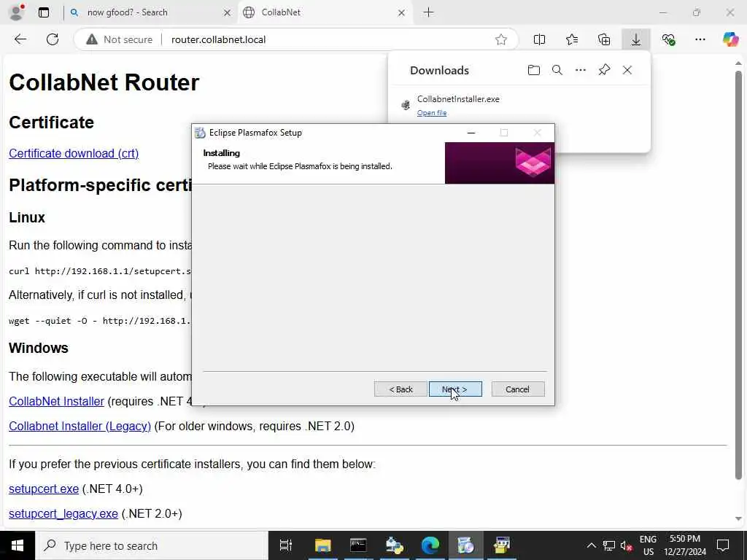Click the scrollbar down arrow

738,518
